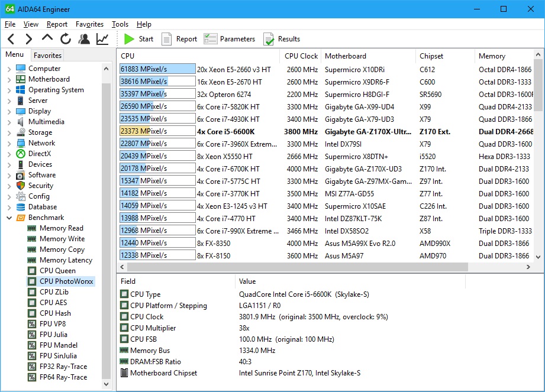Click the menu tree scroll down arrow
Viewport: 545px width, 392px height.
coord(107,384)
